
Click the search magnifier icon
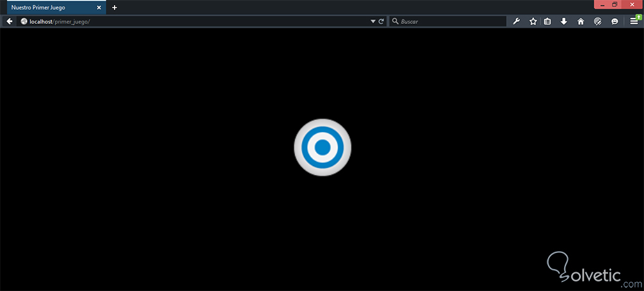click(x=395, y=21)
